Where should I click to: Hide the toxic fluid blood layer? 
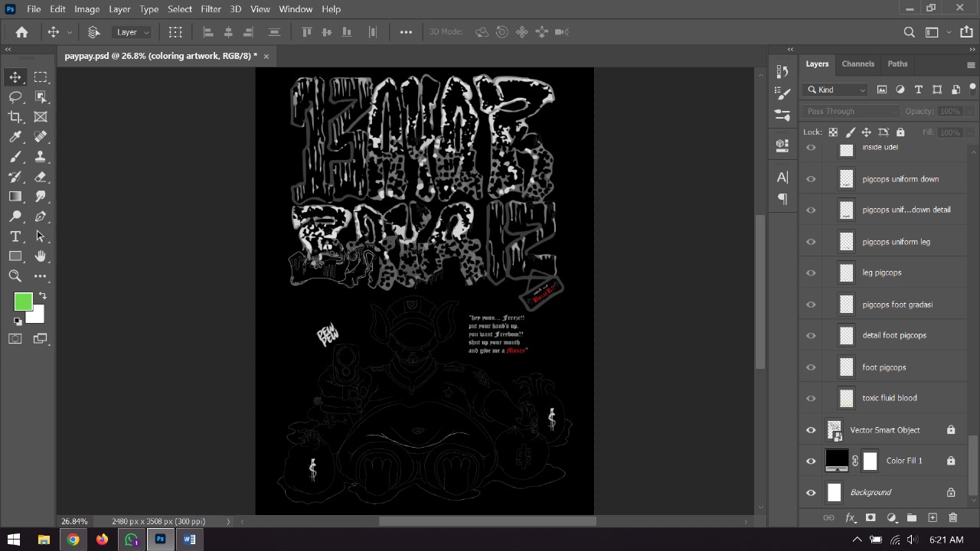[811, 398]
